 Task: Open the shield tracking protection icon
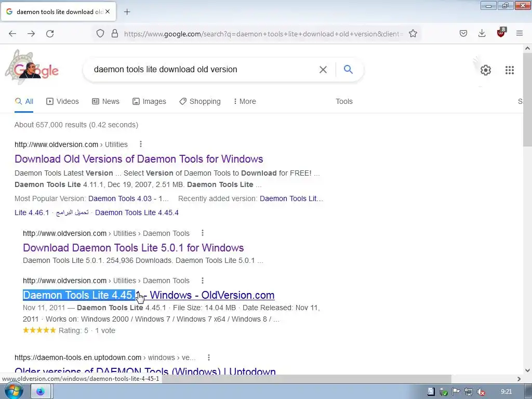point(100,33)
